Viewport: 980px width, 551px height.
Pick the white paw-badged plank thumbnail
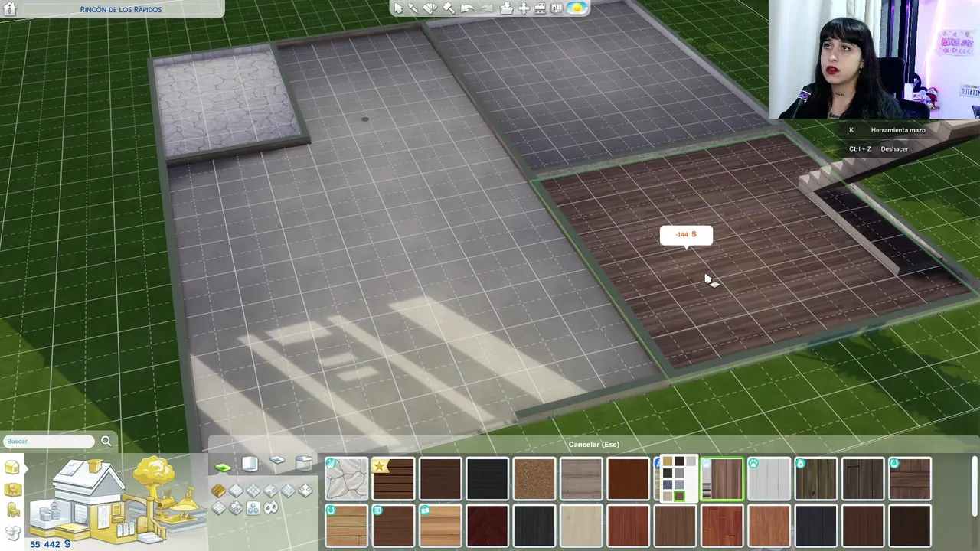(x=769, y=478)
